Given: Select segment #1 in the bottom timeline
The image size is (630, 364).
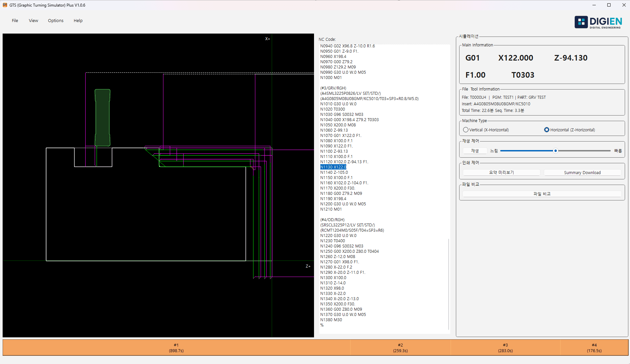Looking at the screenshot, I should 176,347.
